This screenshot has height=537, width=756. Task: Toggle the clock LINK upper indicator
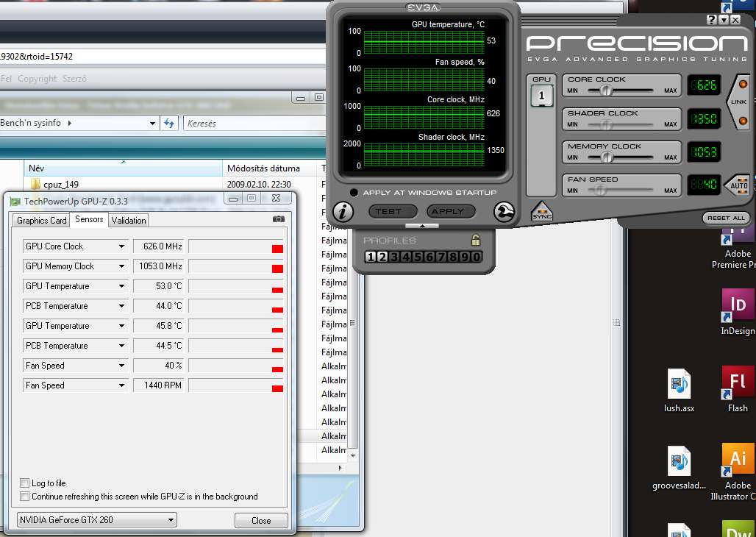point(743,84)
